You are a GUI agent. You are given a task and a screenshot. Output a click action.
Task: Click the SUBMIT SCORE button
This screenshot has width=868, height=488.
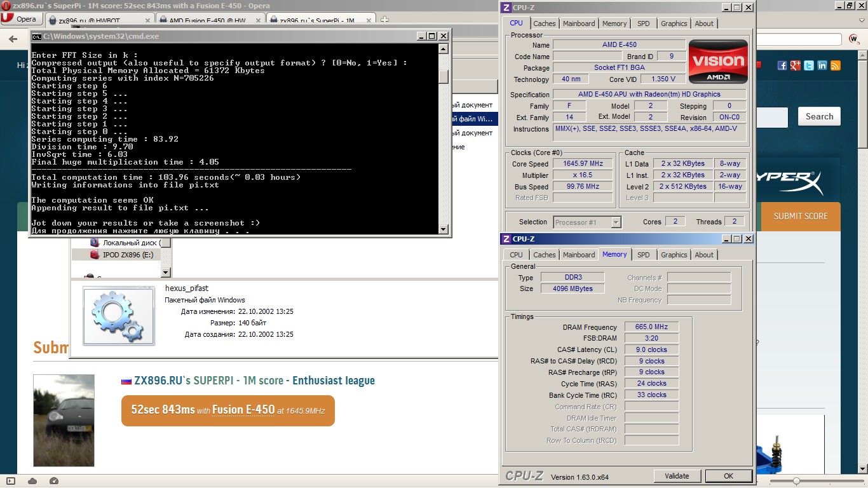[x=800, y=216]
